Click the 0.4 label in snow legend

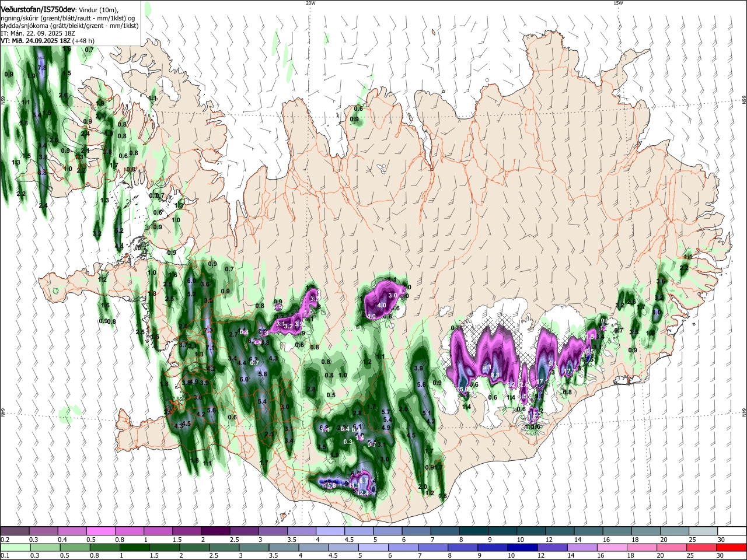pyautogui.click(x=62, y=540)
